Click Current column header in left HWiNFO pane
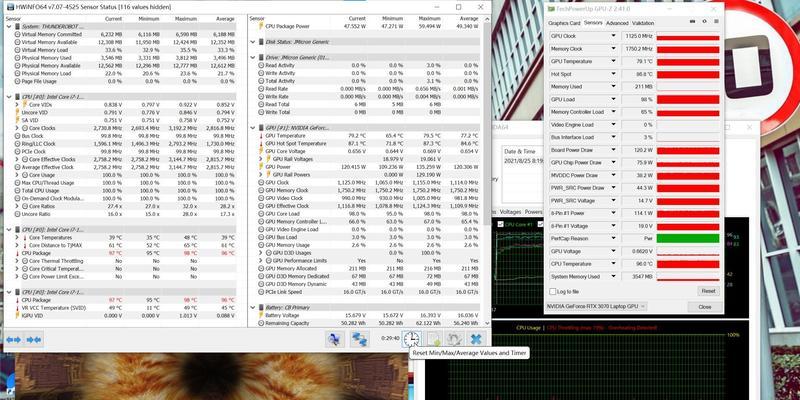The image size is (800, 400). [113, 18]
